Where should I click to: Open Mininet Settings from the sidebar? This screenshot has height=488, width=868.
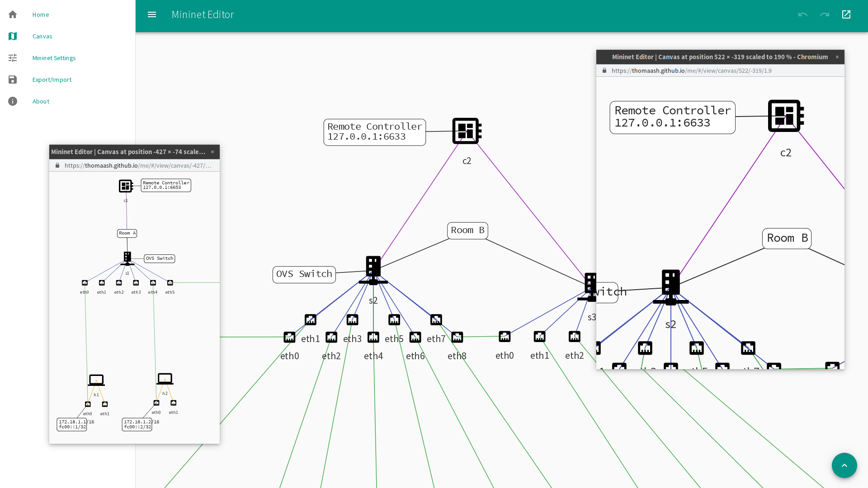point(54,58)
